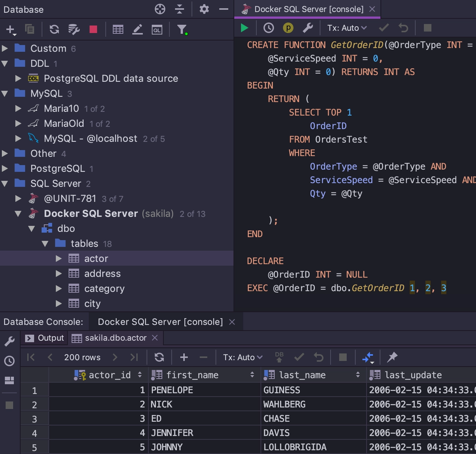476x454 pixels.
Task: Click the layout icon in console left sidebar
Action: (9, 380)
